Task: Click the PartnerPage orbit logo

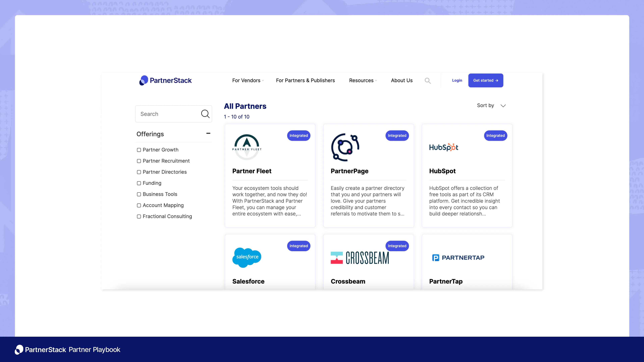Action: pos(345,147)
